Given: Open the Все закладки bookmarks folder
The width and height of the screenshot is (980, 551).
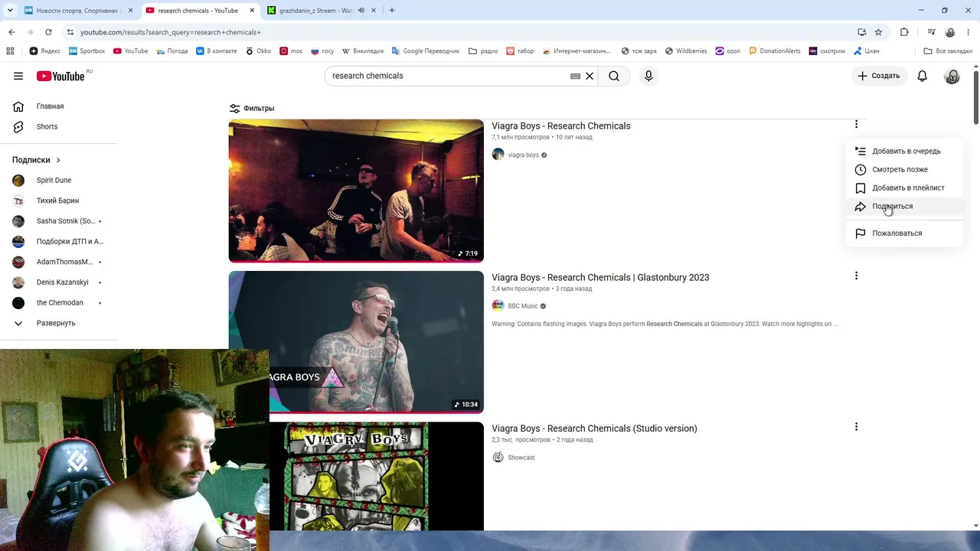Looking at the screenshot, I should coord(948,51).
